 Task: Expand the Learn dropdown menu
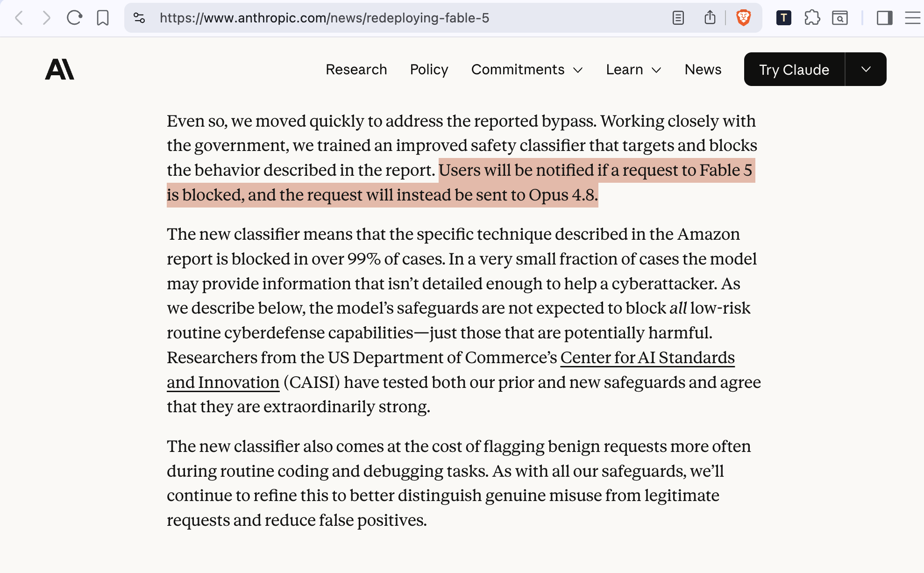633,70
